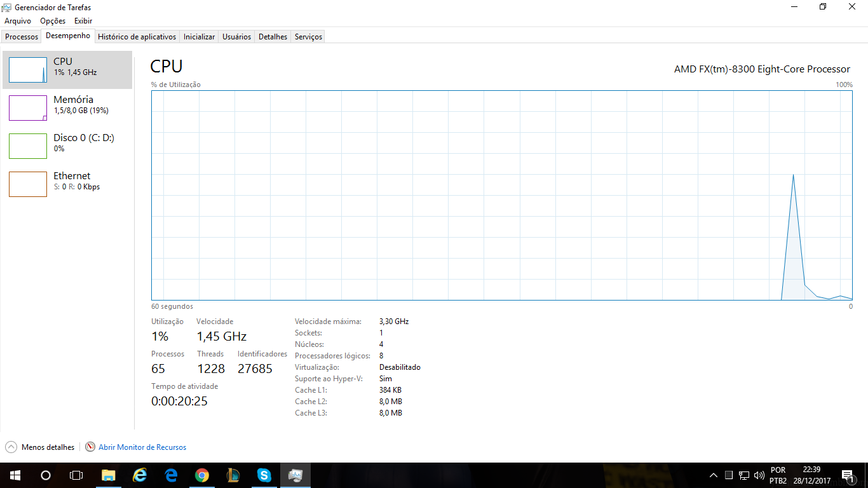
Task: Switch to the Desempenho tab
Action: pyautogui.click(x=68, y=36)
